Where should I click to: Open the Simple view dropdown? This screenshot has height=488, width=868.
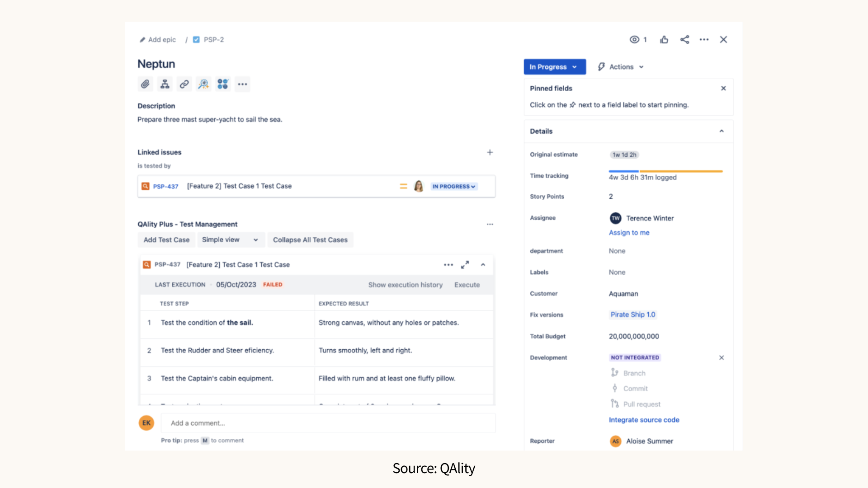point(231,239)
